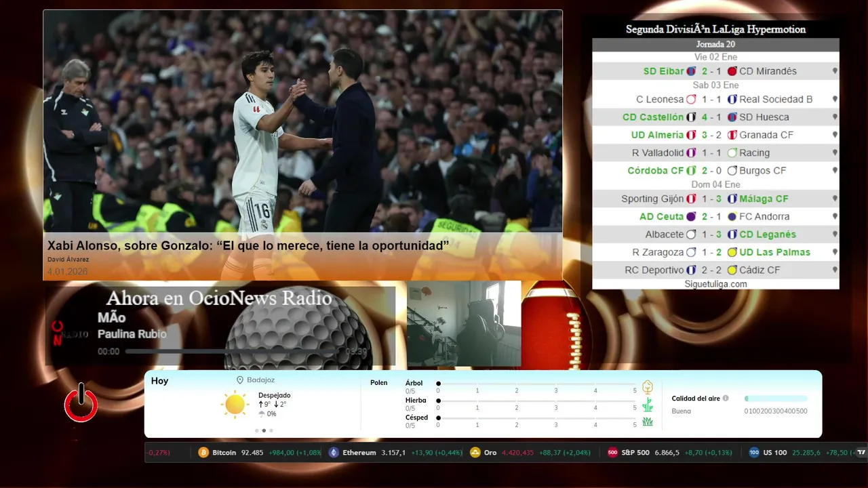Click the map pin in Córdoba CF row

[835, 170]
